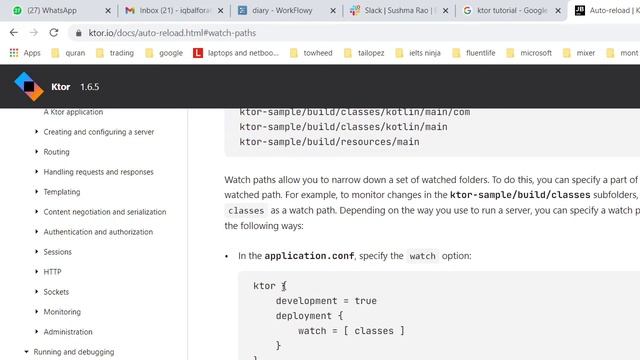640x360 pixels.
Task: Open the Sockets docs link
Action: click(56, 292)
